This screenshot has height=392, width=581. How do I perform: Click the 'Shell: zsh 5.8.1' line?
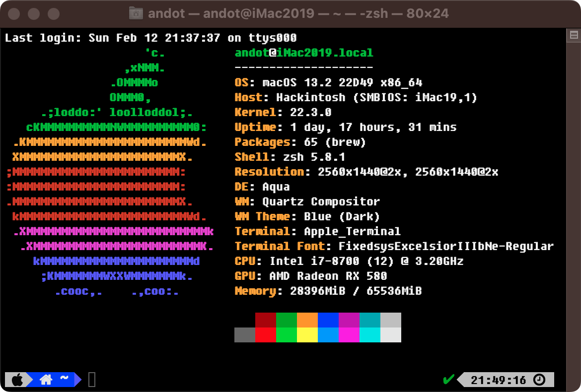290,157
